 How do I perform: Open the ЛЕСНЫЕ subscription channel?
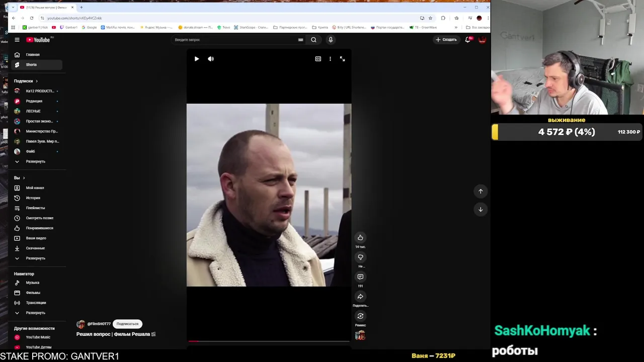point(36,111)
